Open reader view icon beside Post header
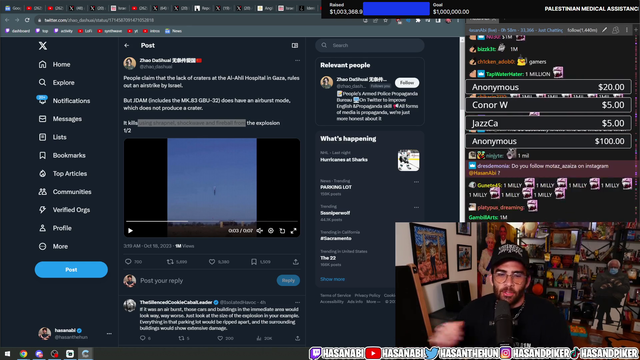 click(x=295, y=45)
